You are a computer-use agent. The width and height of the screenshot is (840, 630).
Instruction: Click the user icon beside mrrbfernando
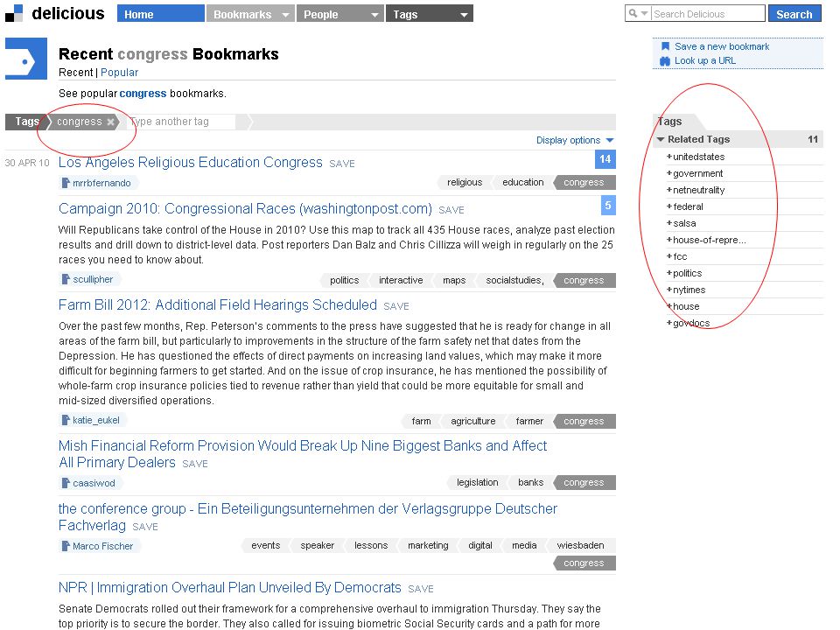(x=66, y=183)
